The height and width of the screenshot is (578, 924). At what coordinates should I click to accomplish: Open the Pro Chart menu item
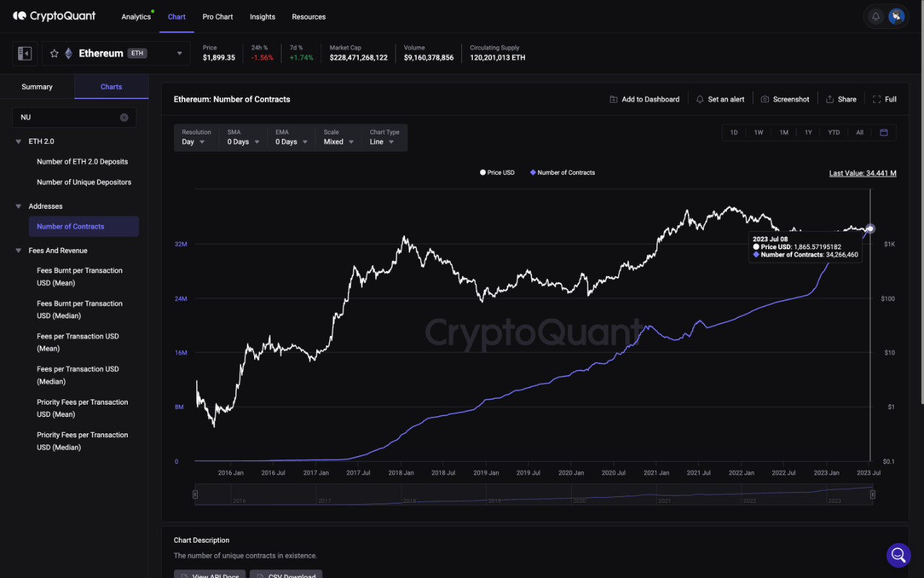pos(217,17)
